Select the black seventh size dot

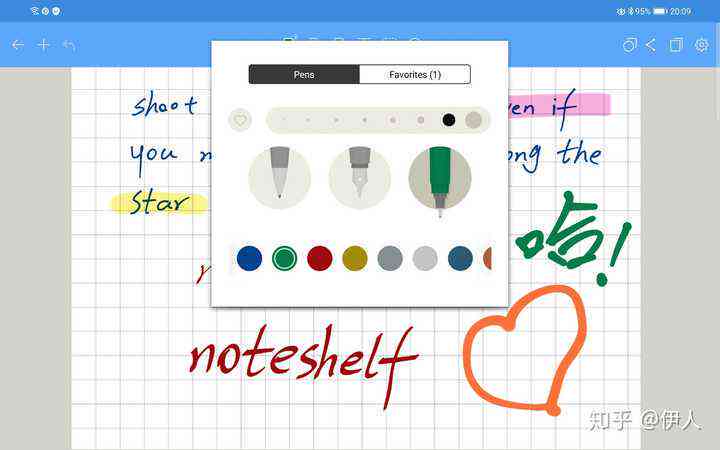click(449, 120)
